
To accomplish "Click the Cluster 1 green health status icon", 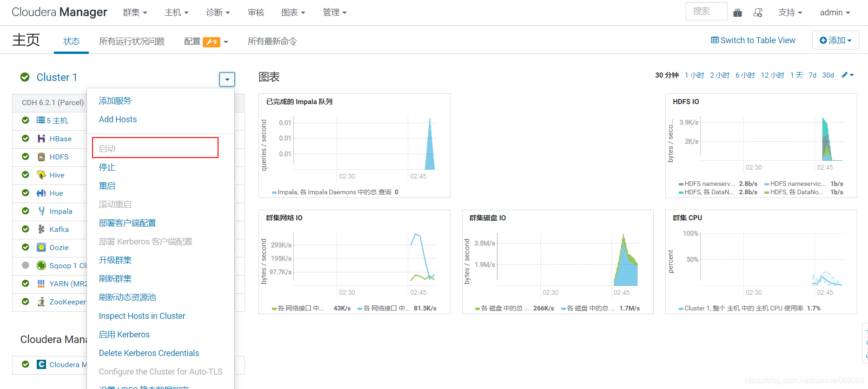I will [25, 77].
